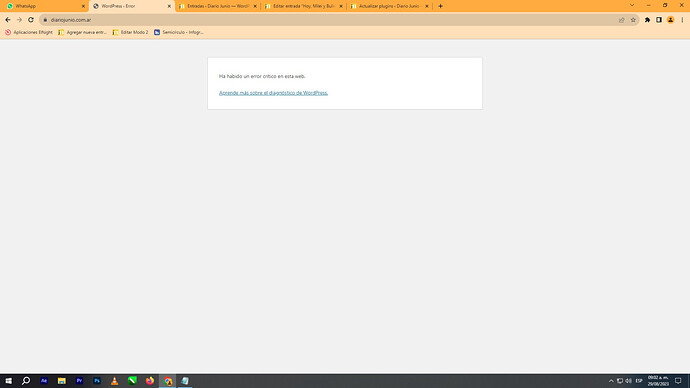
Task: Open Aprende más sobre diagnóstico de WordPress link
Action: coord(273,93)
